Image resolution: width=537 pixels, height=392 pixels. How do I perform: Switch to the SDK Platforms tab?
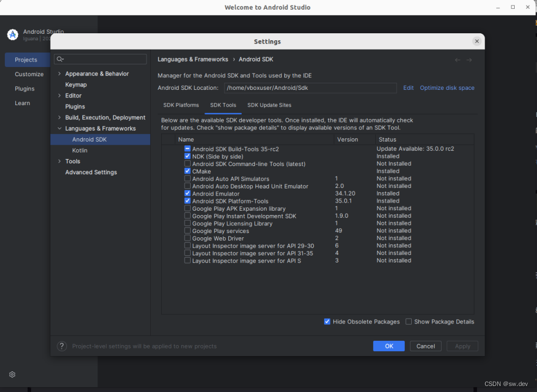coord(181,105)
